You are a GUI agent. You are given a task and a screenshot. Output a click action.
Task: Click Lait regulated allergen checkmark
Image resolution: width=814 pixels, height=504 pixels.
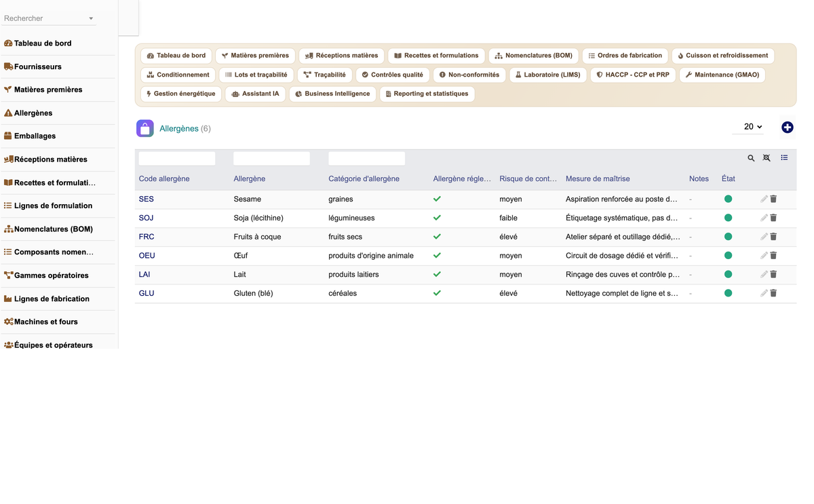click(x=437, y=275)
